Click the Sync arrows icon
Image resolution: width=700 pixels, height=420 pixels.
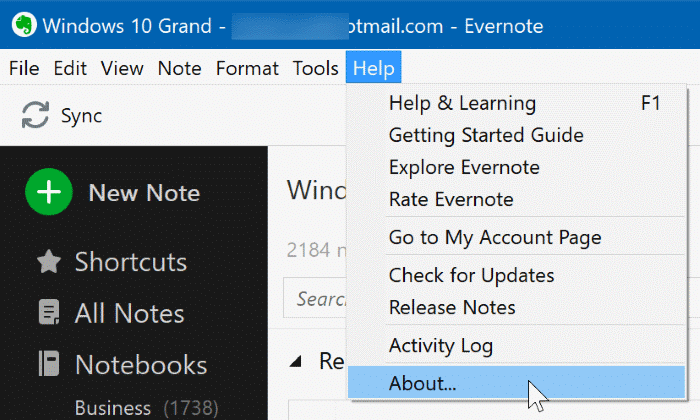[x=35, y=115]
